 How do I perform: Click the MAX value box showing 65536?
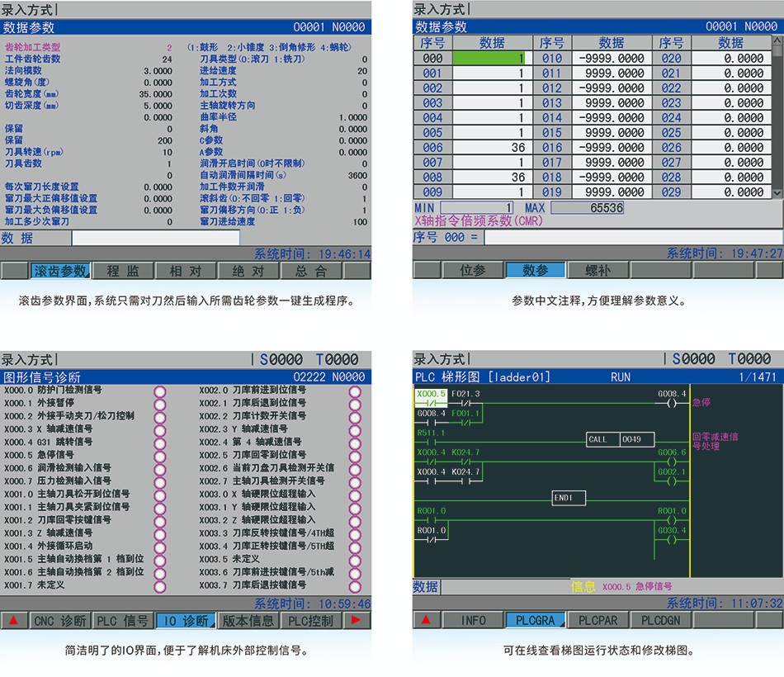(x=587, y=208)
